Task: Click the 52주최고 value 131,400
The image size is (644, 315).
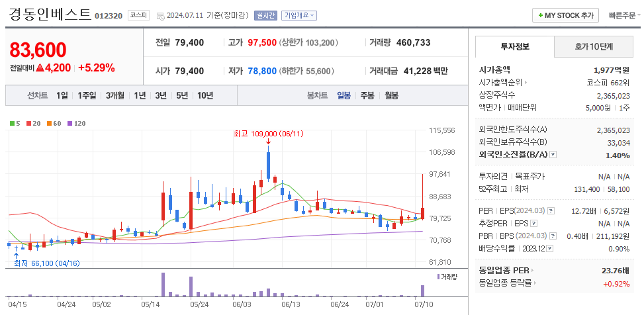Action: pos(587,189)
